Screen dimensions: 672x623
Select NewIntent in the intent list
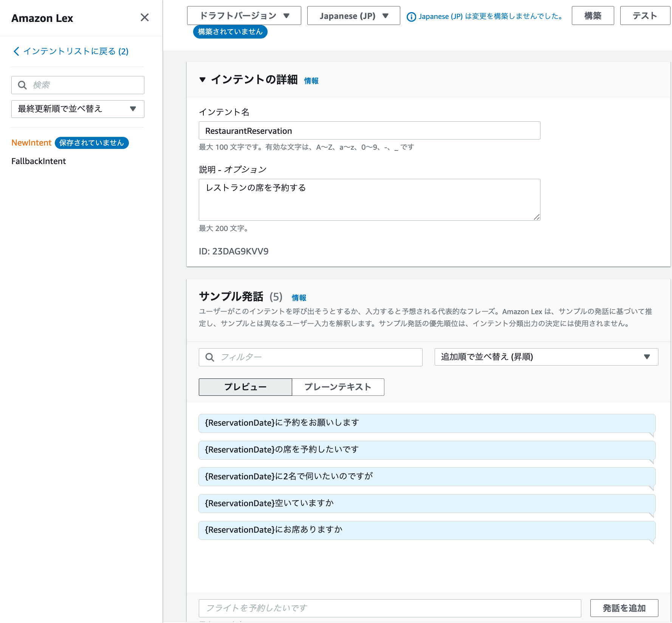click(x=31, y=143)
